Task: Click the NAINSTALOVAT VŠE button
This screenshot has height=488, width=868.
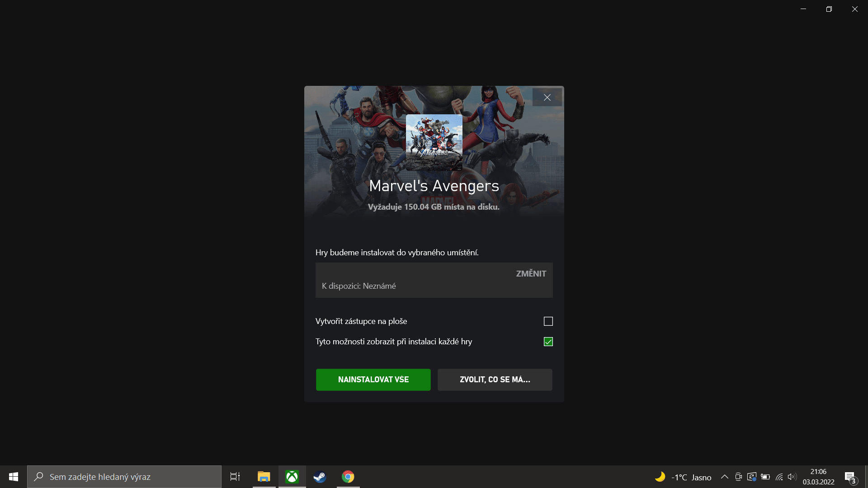Action: [373, 380]
